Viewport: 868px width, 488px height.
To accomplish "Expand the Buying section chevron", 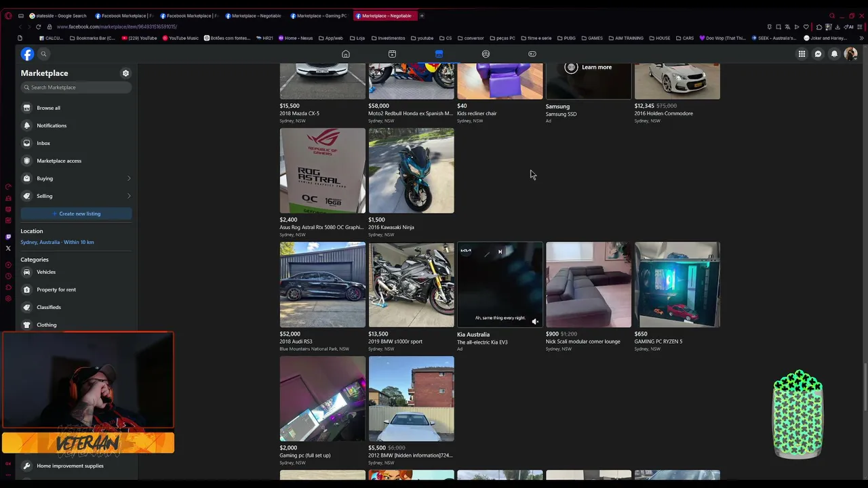I will click(128, 178).
